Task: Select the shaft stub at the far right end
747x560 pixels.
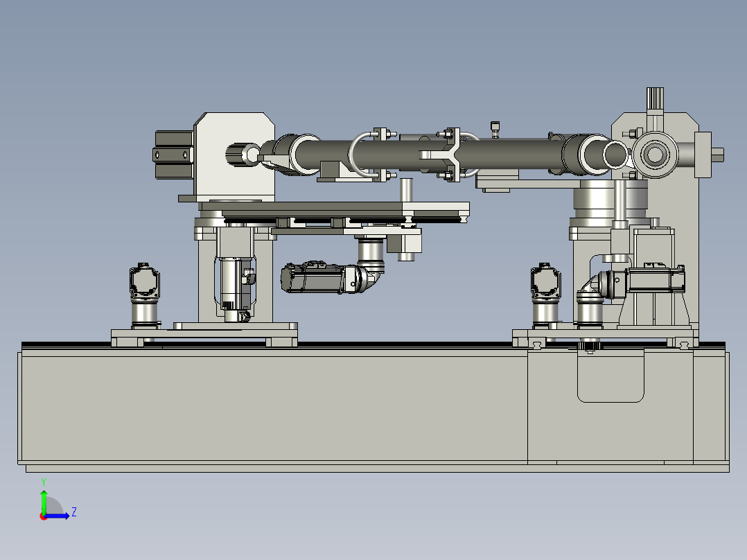Action: click(x=717, y=155)
